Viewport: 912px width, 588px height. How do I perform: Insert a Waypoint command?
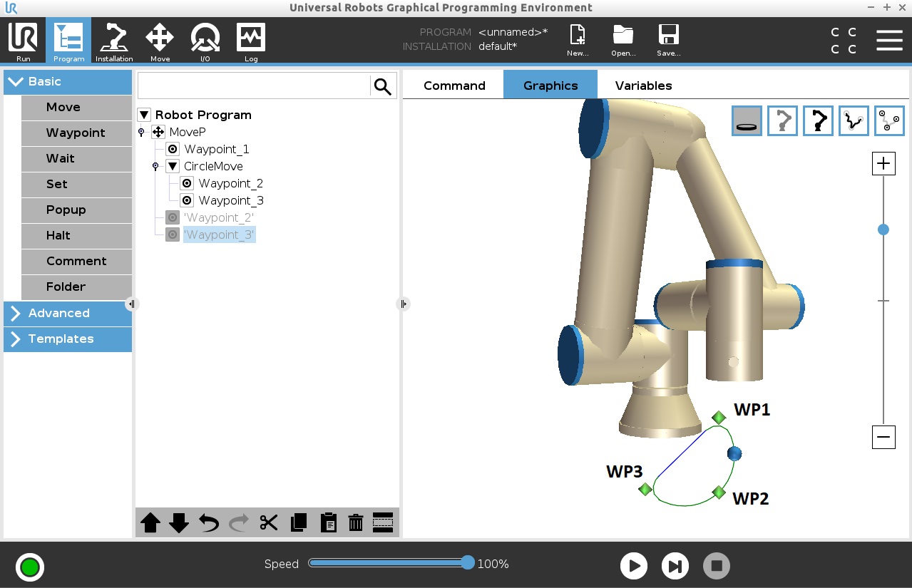76,133
